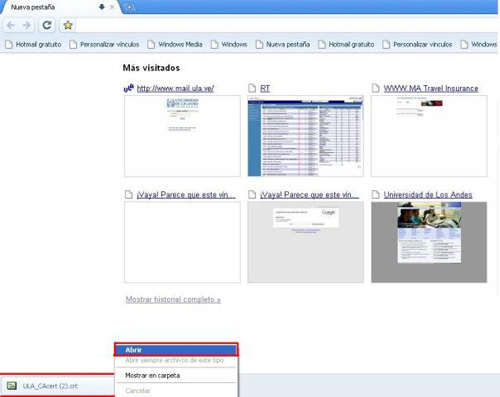Click the browser Forward arrow
This screenshot has width=500, height=397.
pos(26,25)
